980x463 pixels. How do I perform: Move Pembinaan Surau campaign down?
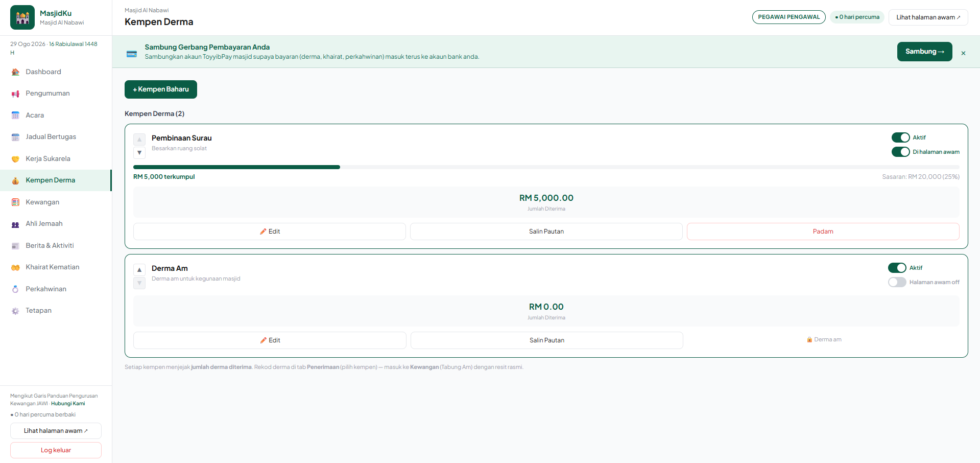(x=139, y=153)
